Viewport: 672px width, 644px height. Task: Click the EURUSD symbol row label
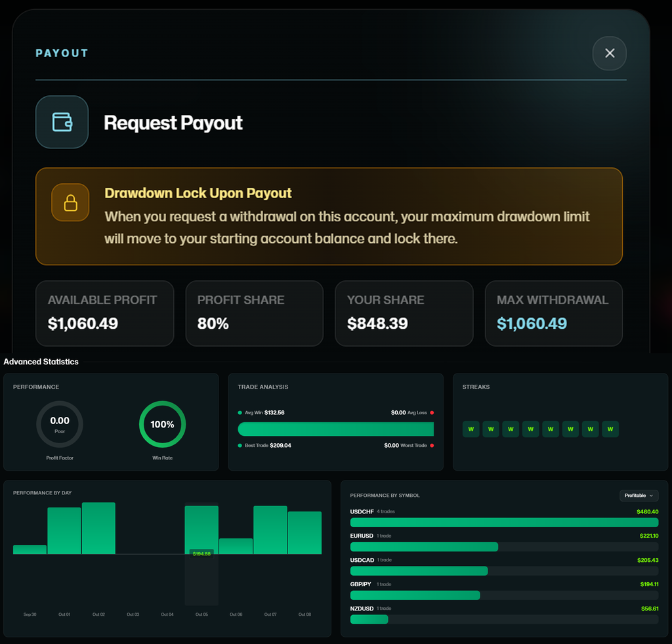(x=362, y=536)
